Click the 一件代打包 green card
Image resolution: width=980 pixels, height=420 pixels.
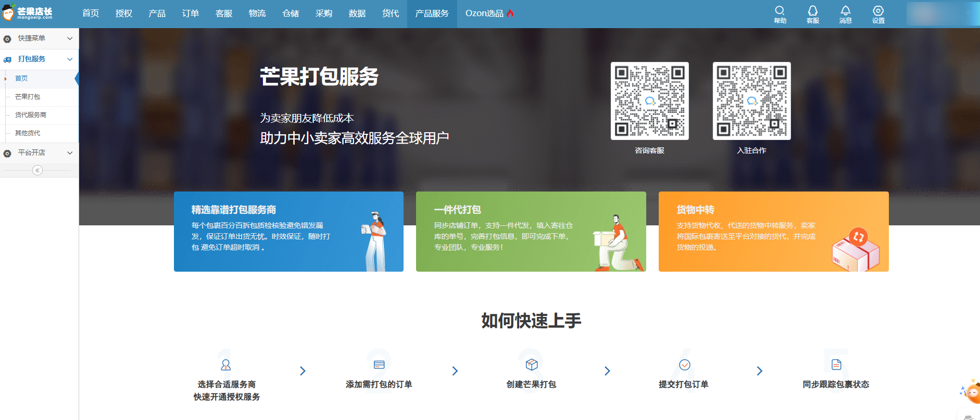coord(531,232)
